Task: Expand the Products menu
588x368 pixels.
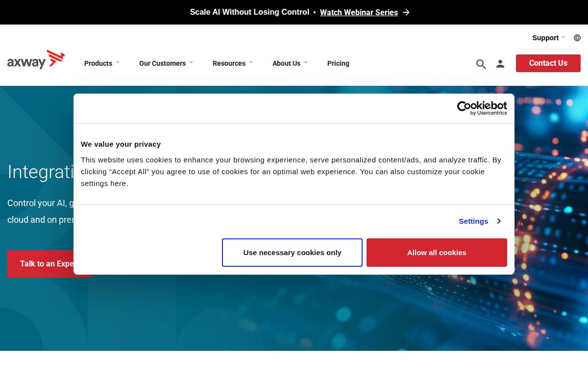Action: tap(102, 63)
